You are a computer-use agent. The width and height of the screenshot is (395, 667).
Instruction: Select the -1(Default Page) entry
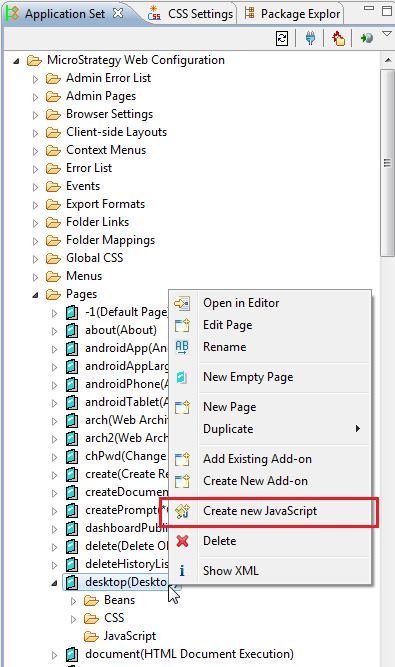pyautogui.click(x=126, y=312)
